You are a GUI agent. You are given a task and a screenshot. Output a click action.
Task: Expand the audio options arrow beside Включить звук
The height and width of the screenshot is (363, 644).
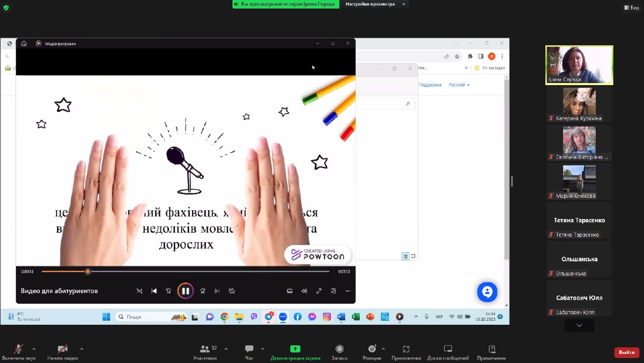pos(34,348)
